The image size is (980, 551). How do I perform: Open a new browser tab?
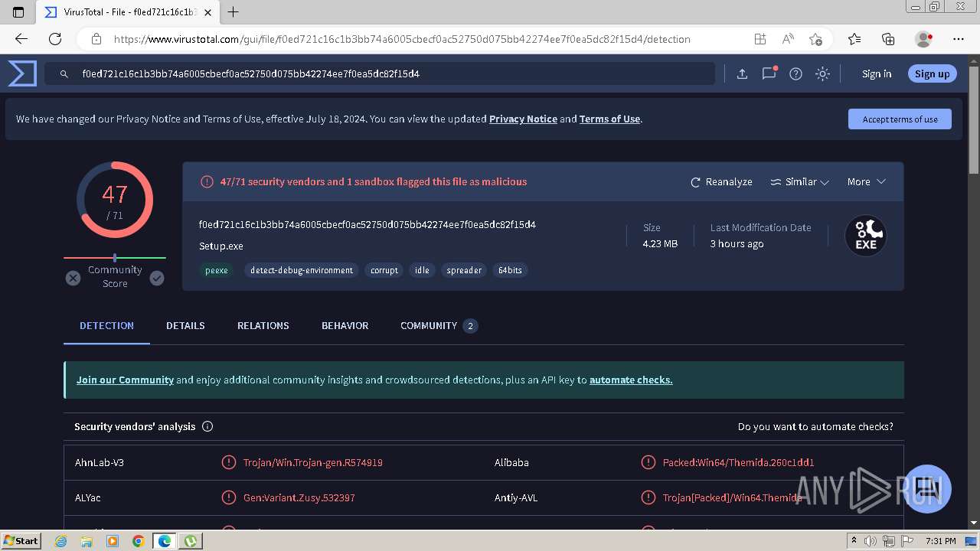coord(234,11)
